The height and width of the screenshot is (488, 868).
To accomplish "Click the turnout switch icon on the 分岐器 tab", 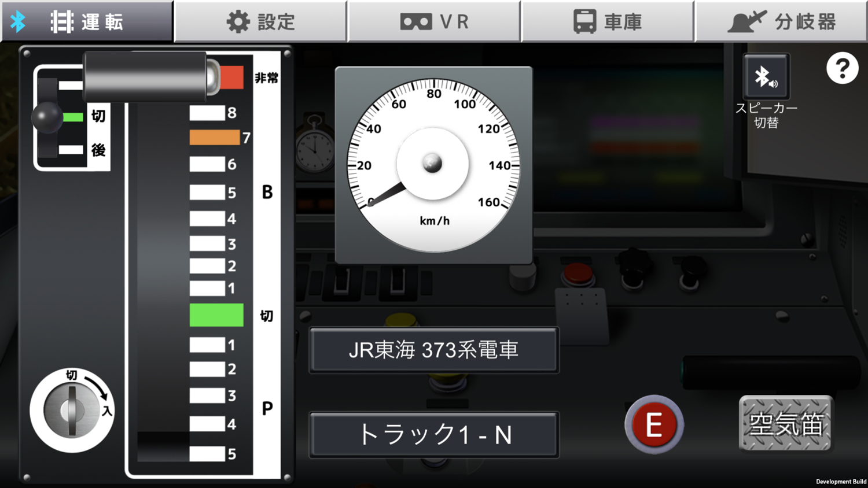I will [x=747, y=22].
